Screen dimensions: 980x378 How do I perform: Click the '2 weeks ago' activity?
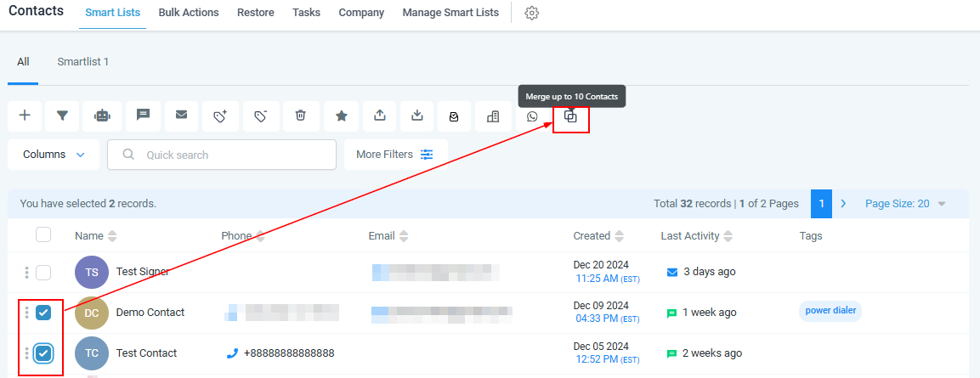tap(712, 353)
